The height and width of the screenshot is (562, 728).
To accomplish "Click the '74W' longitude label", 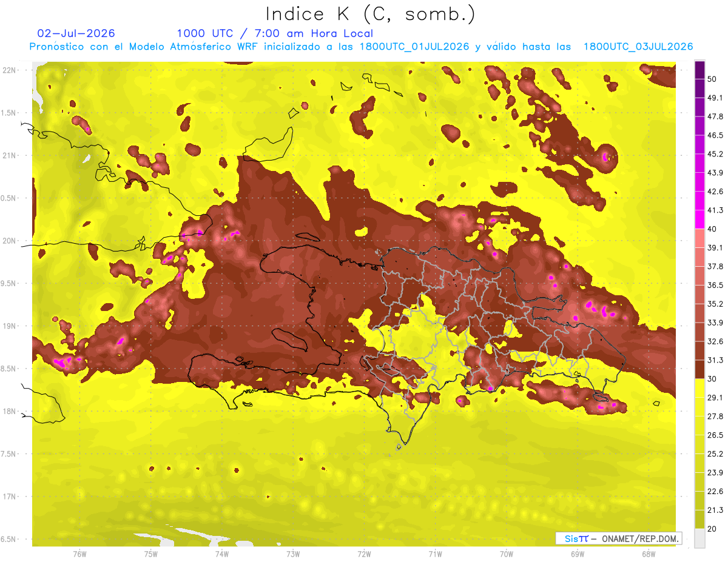I will 221,554.
